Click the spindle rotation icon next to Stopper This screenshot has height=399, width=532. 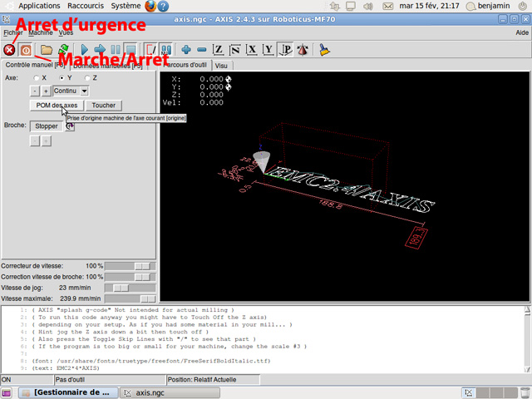(x=70, y=126)
